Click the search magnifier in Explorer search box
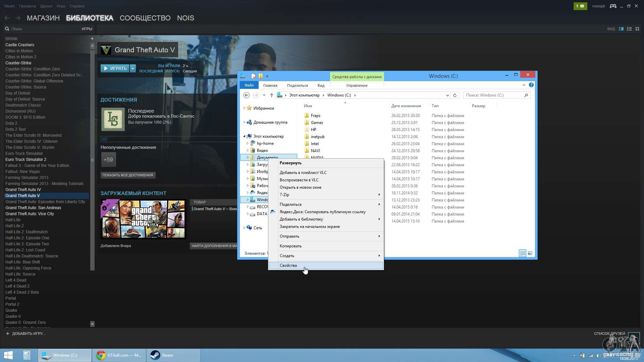The height and width of the screenshot is (362, 644). (x=526, y=95)
